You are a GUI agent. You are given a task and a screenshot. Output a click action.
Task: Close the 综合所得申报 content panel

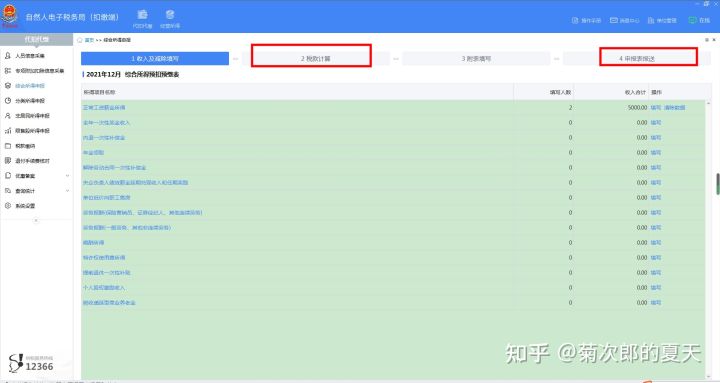pyautogui.click(x=714, y=40)
